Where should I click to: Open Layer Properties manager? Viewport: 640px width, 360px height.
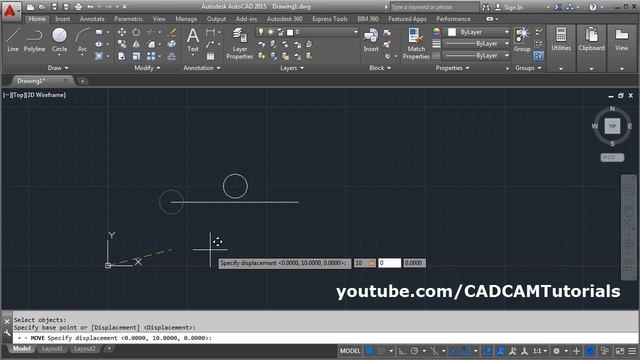pos(240,44)
